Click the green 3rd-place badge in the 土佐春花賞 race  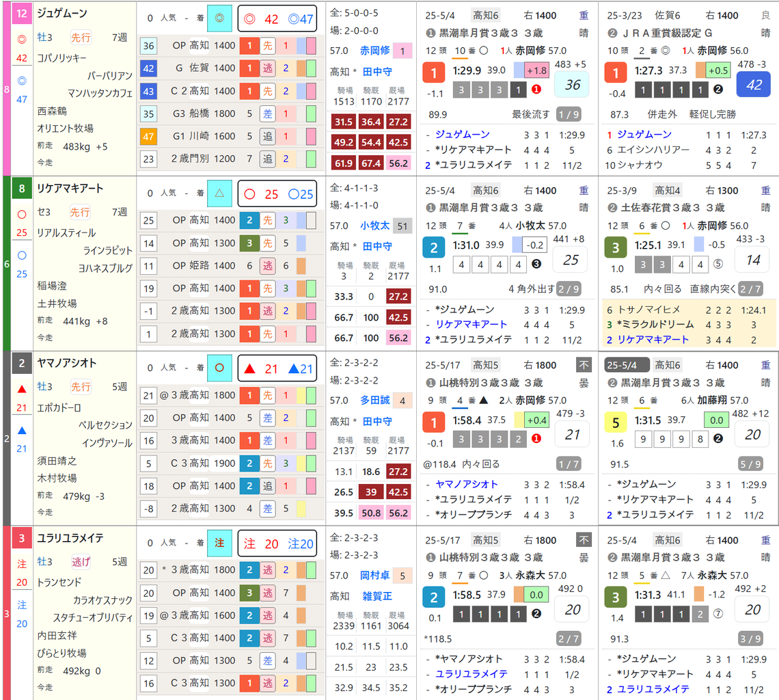[x=616, y=247]
